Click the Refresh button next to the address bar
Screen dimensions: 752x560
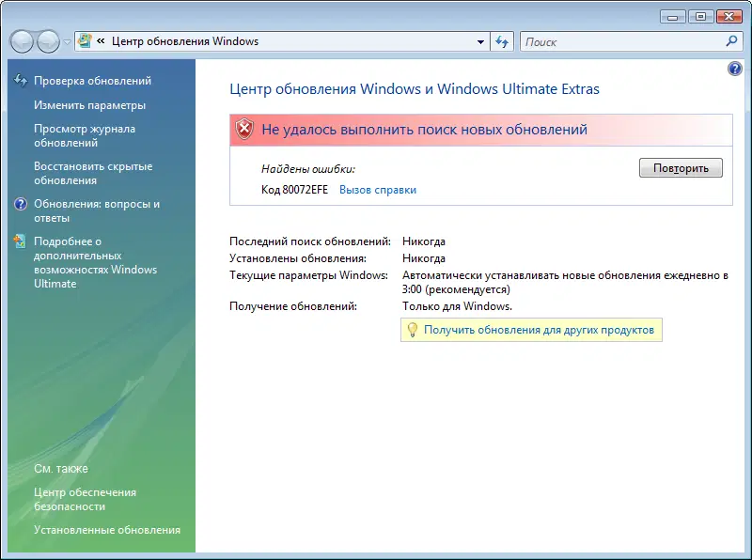tap(502, 41)
